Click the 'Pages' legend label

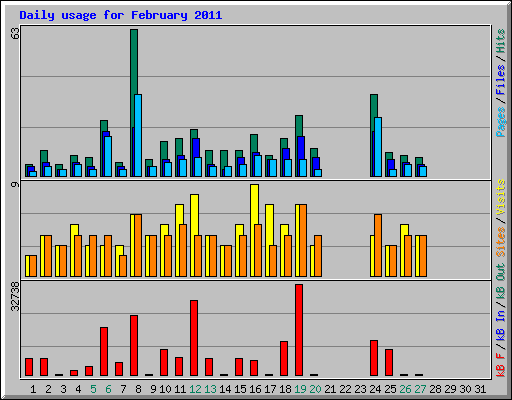coord(501,122)
